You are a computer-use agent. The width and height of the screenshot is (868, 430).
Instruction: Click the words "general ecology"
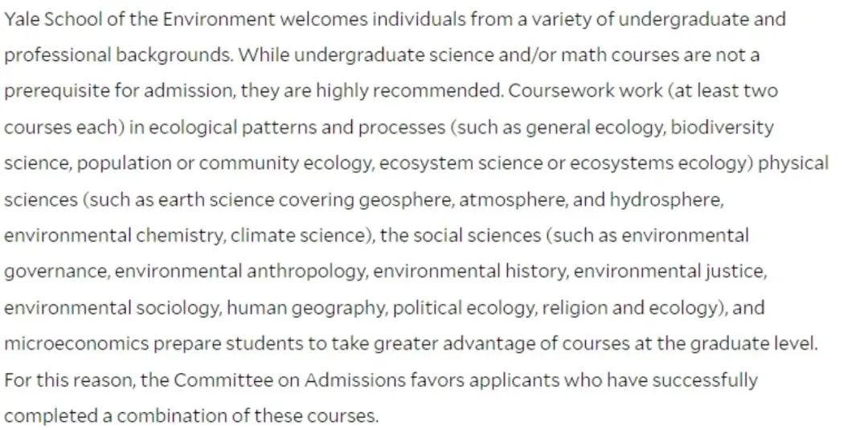click(595, 128)
